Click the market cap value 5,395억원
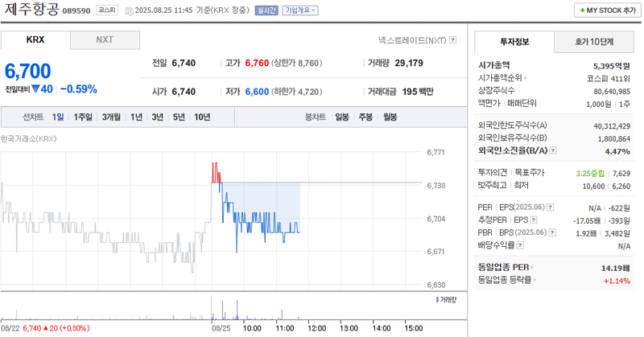The height and width of the screenshot is (337, 644). (x=612, y=66)
